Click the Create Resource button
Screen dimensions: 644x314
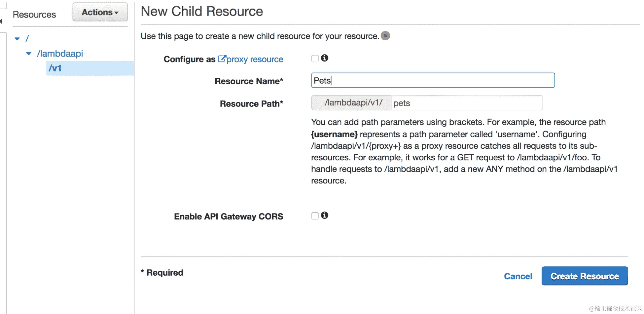point(585,276)
